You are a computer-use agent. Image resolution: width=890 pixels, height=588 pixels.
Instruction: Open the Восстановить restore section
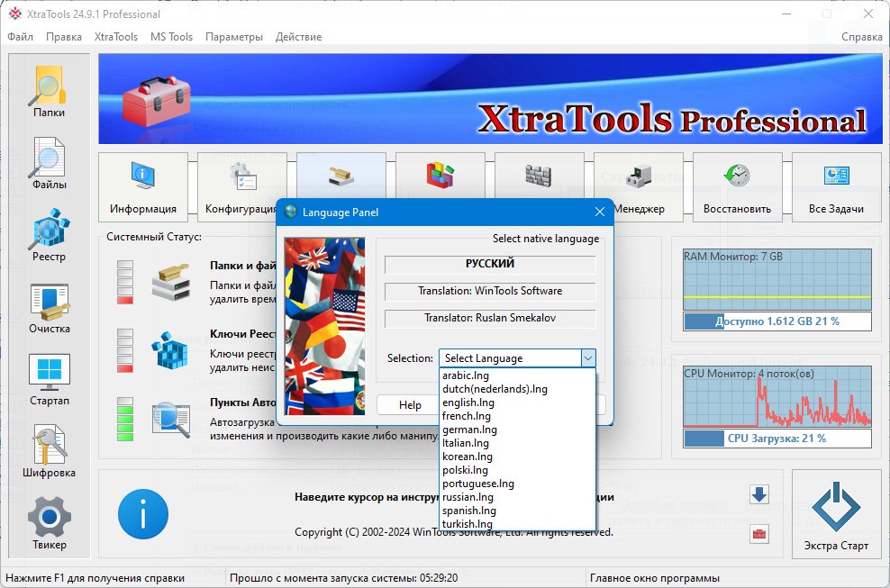tap(737, 186)
